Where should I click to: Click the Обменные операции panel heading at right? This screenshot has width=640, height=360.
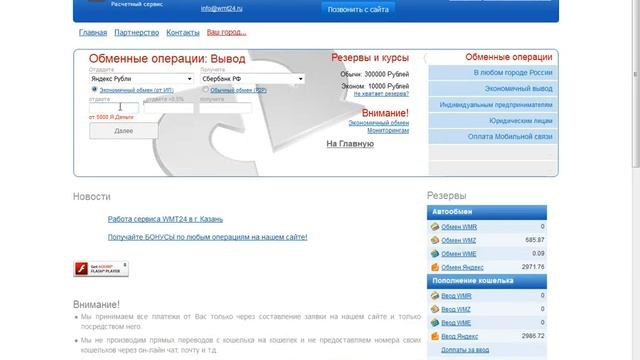pyautogui.click(x=509, y=57)
